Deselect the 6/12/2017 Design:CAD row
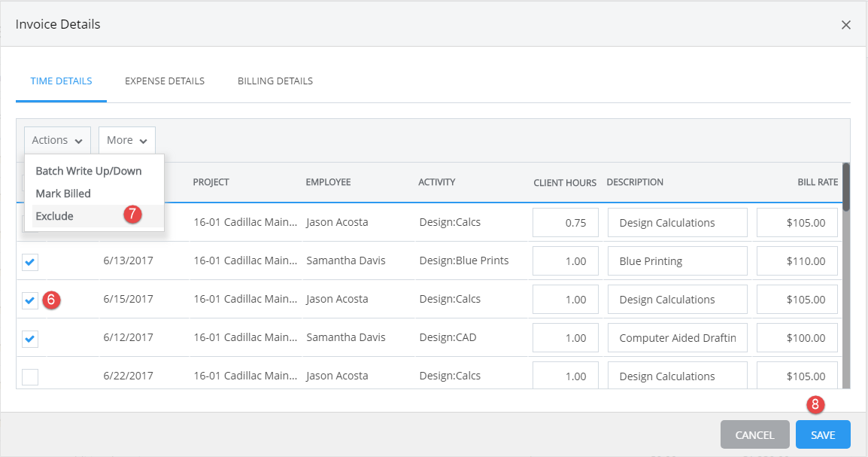Screen dimensions: 868x457 29,338
